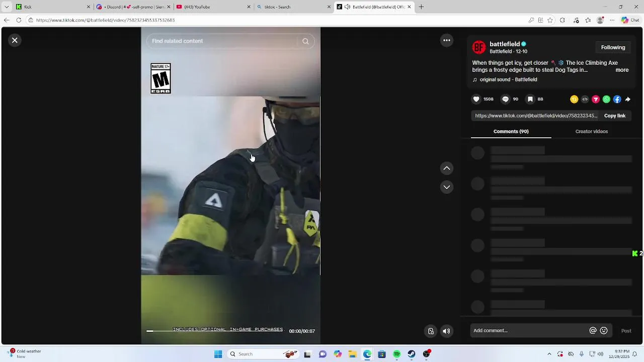Post the comment
644x362 pixels.
626,331
